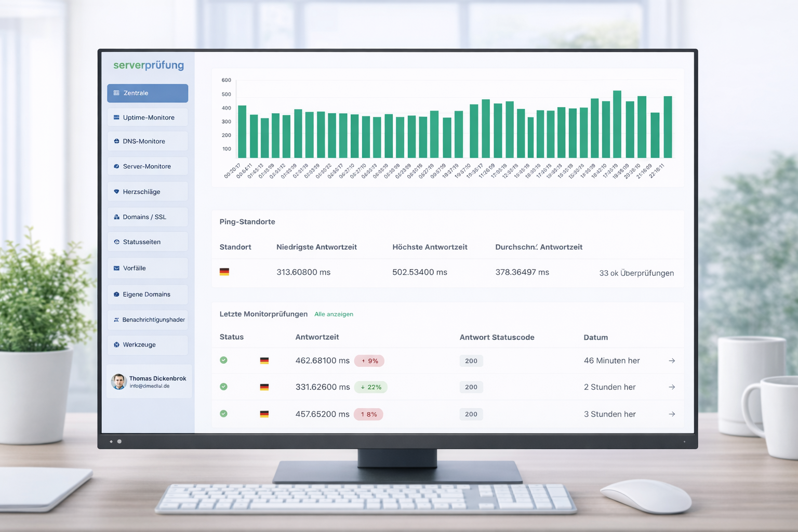Click the Alle anzeigen link
798x532 pixels.
334,314
